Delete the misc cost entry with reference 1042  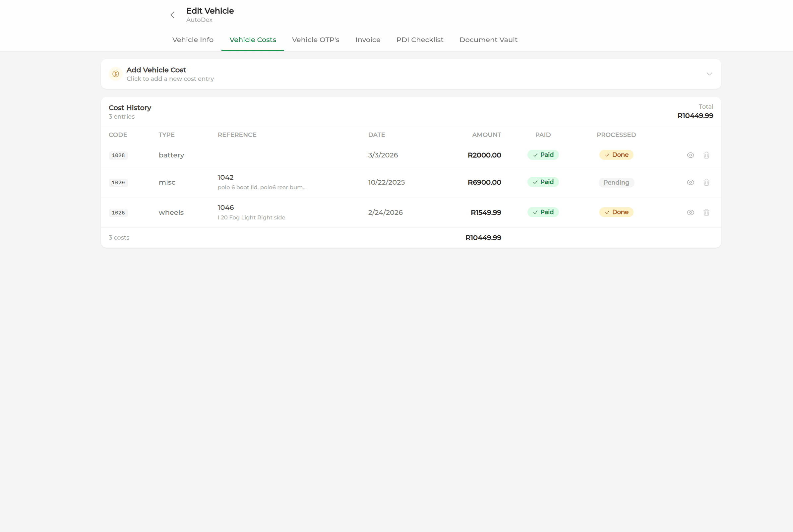pos(706,182)
